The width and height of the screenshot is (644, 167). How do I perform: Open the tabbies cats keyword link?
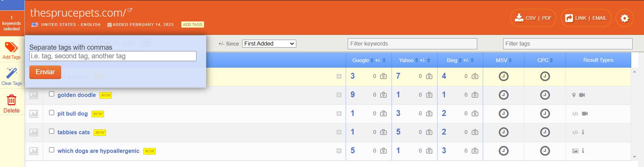coord(74,132)
